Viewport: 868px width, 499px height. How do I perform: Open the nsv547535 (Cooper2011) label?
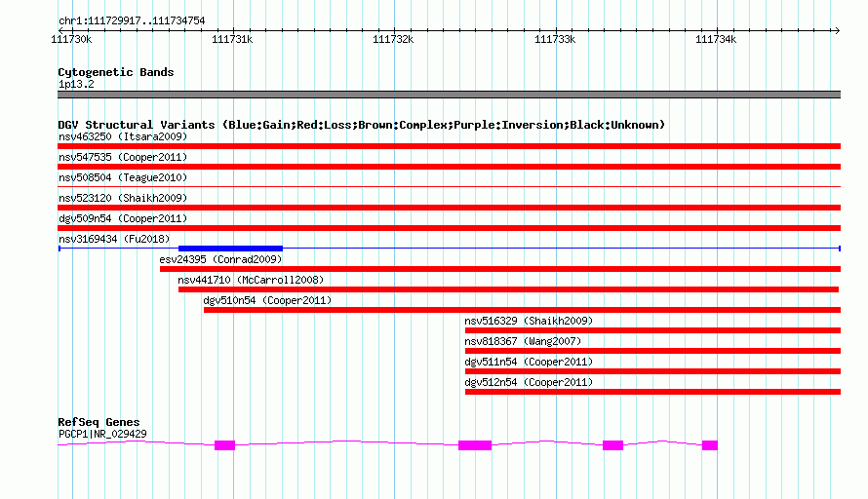click(123, 157)
